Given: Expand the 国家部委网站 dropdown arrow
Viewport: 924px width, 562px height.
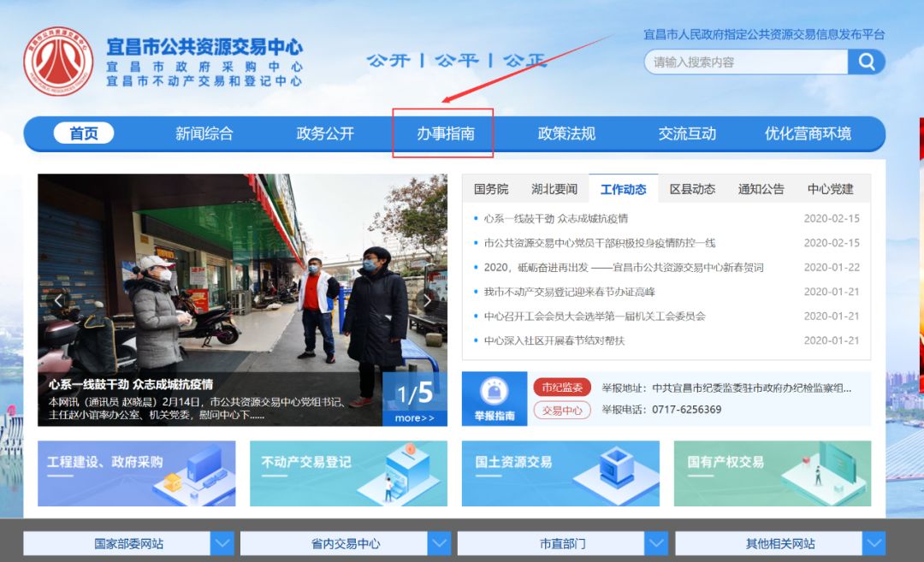Looking at the screenshot, I should pyautogui.click(x=222, y=543).
